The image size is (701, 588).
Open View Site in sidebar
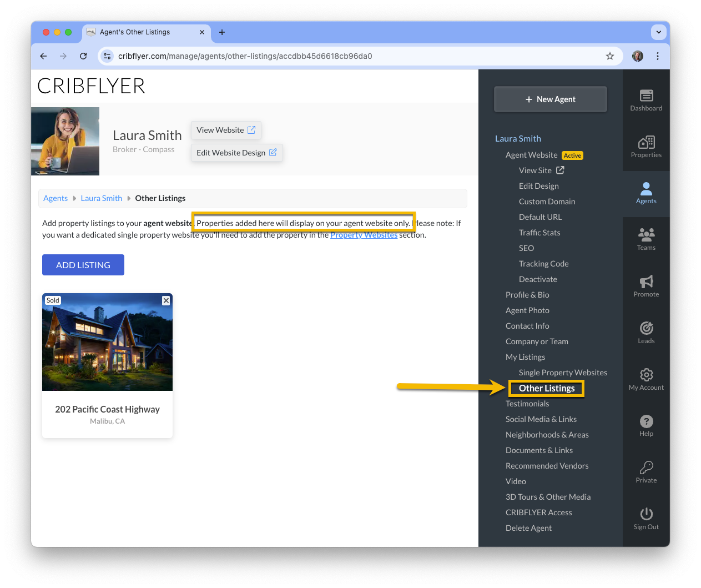point(541,170)
